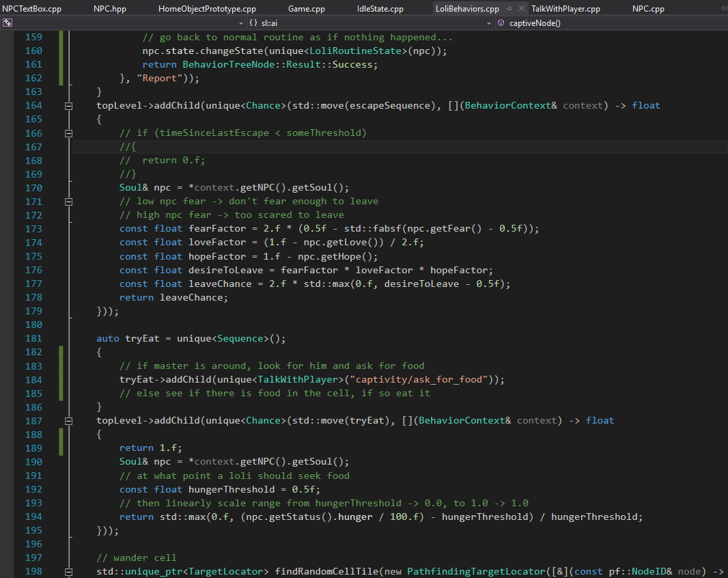Viewport: 728px width, 578px height.
Task: Open the sl::ai scope dropdown
Action: [x=489, y=23]
